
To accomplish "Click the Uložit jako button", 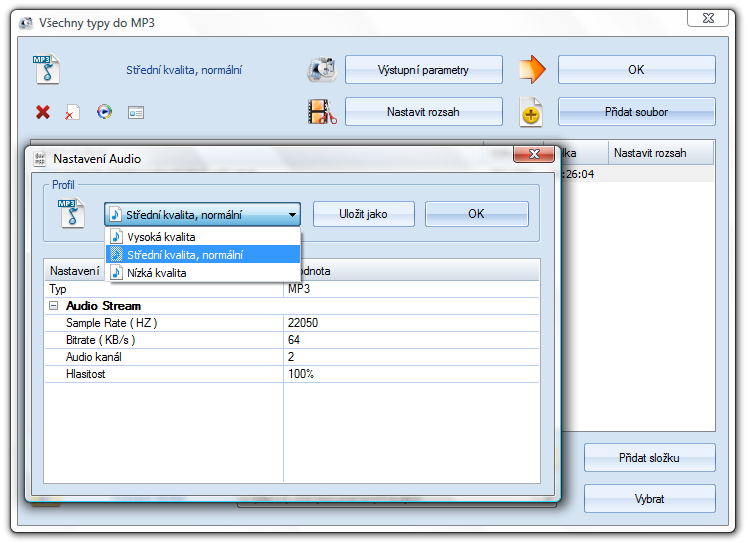I will click(364, 214).
